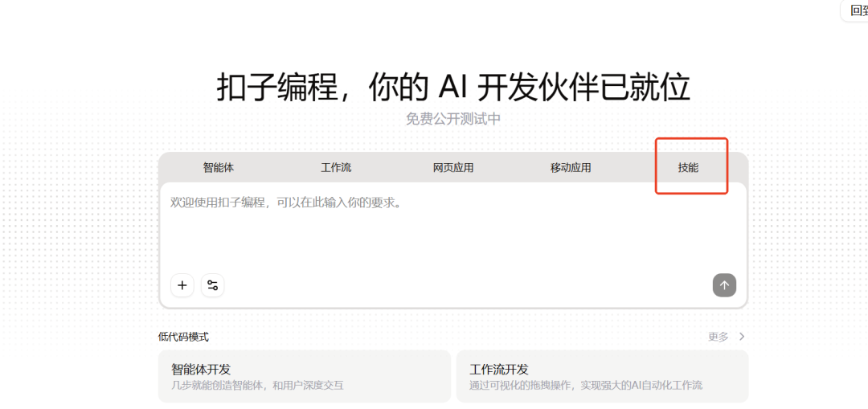Click the 几步就能创造智能体 description text
The image size is (868, 409).
coord(257,386)
